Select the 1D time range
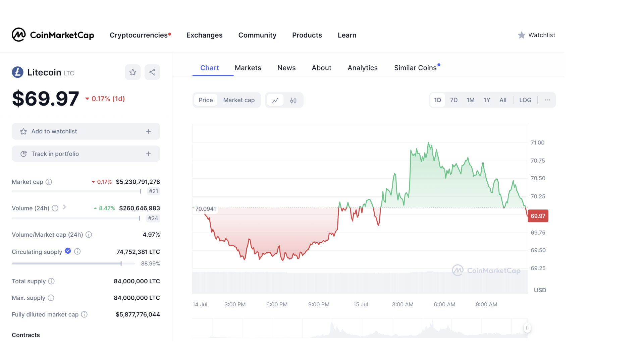 (x=437, y=100)
